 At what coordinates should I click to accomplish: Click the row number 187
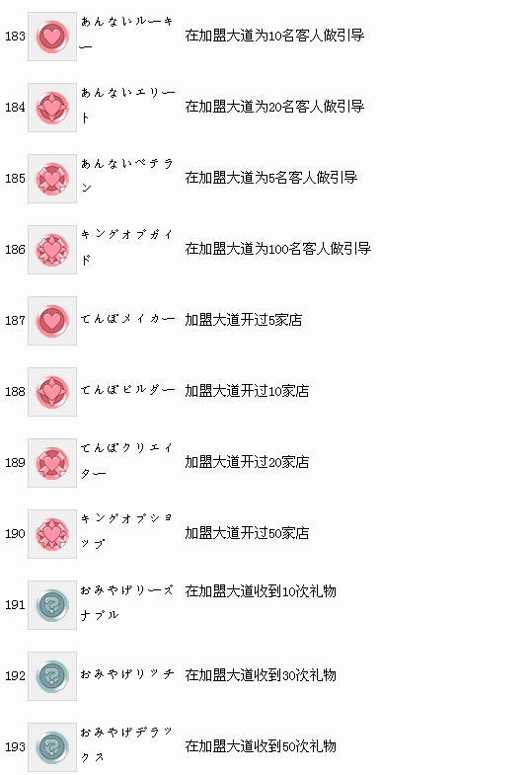click(15, 321)
